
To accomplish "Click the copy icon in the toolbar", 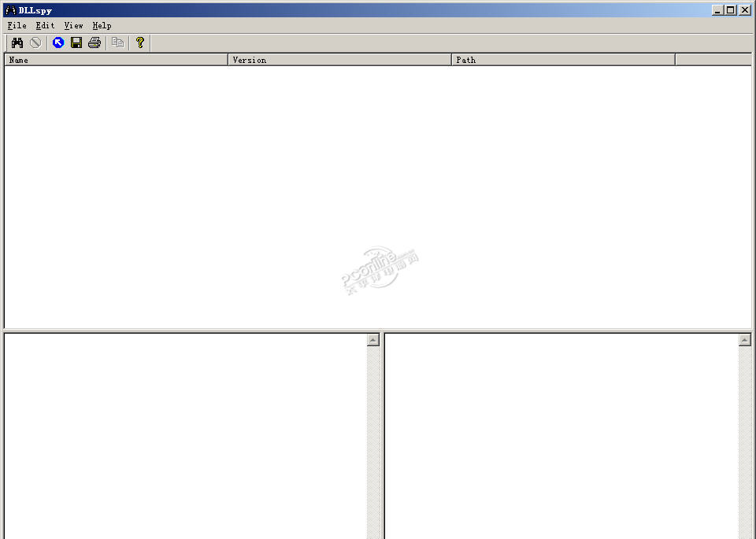I will (x=117, y=42).
